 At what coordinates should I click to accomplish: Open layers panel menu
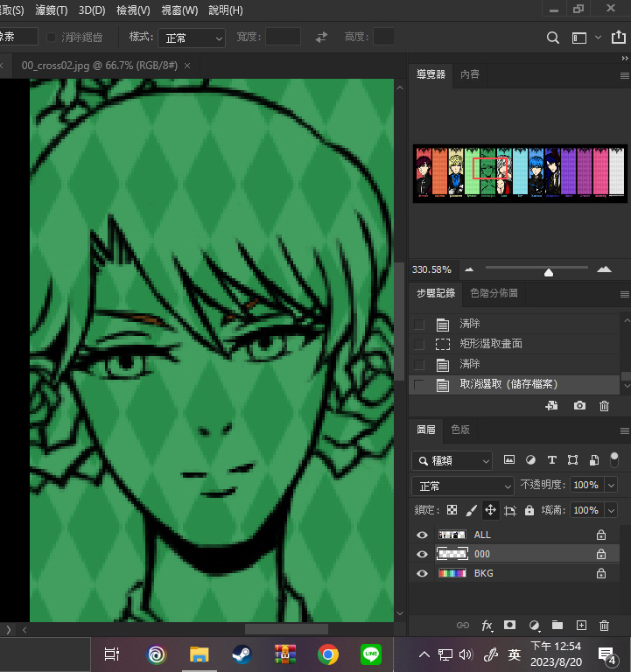tap(625, 430)
